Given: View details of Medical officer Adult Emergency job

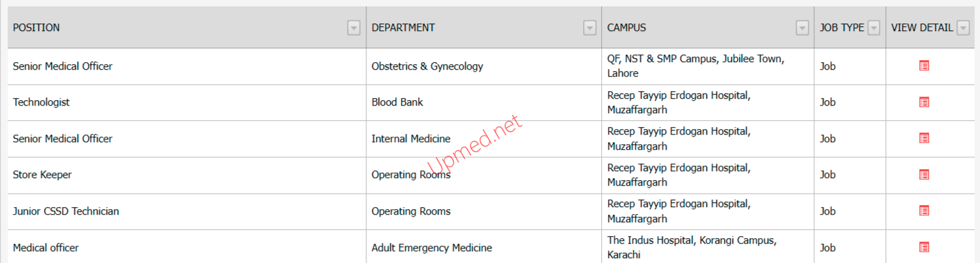Looking at the screenshot, I should click(x=924, y=247).
